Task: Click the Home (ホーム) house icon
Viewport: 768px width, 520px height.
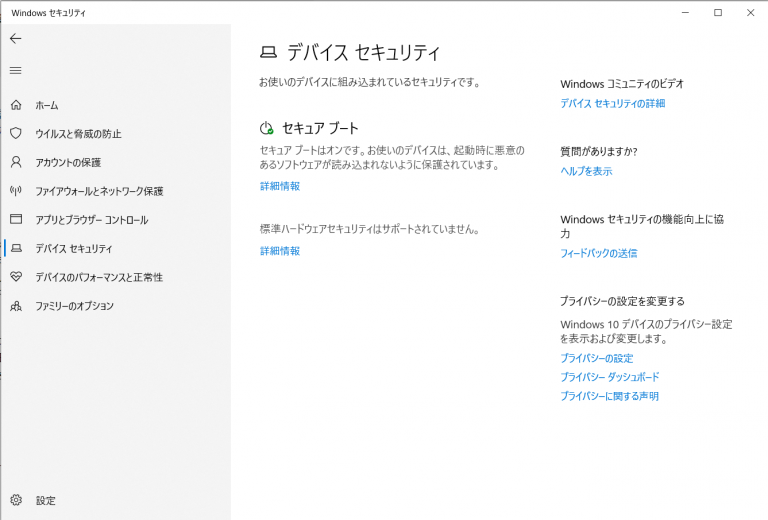Action: pyautogui.click(x=15, y=105)
